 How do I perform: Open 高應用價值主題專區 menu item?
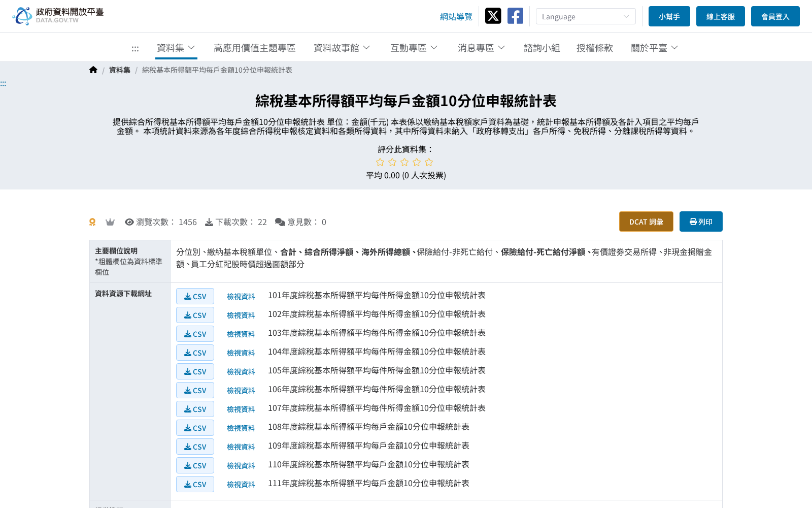click(255, 48)
